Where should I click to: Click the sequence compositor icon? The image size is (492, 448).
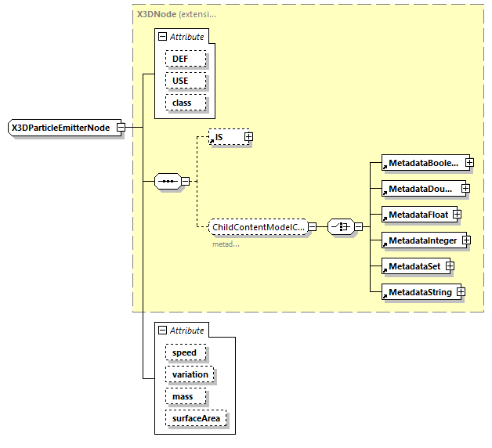click(168, 182)
